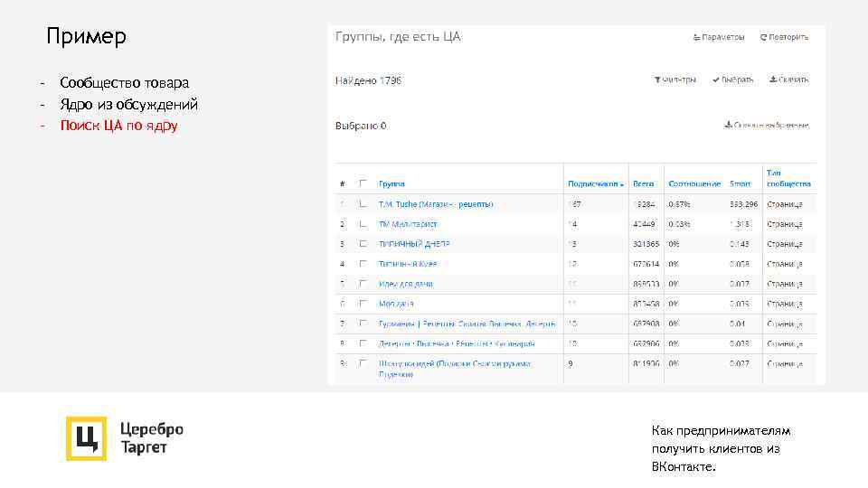The width and height of the screenshot is (868, 488).
Task: Click the Фильтры funnel icon
Action: pyautogui.click(x=658, y=80)
